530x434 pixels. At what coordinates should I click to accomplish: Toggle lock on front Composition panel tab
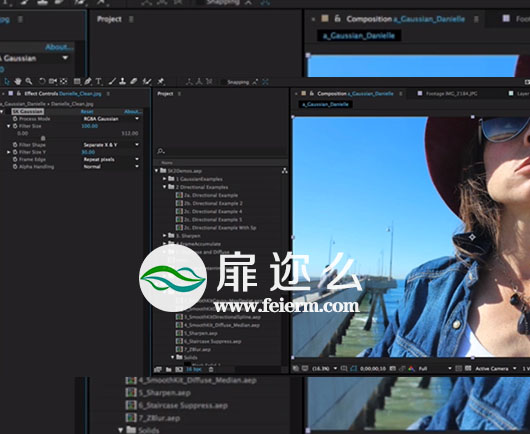pos(311,93)
